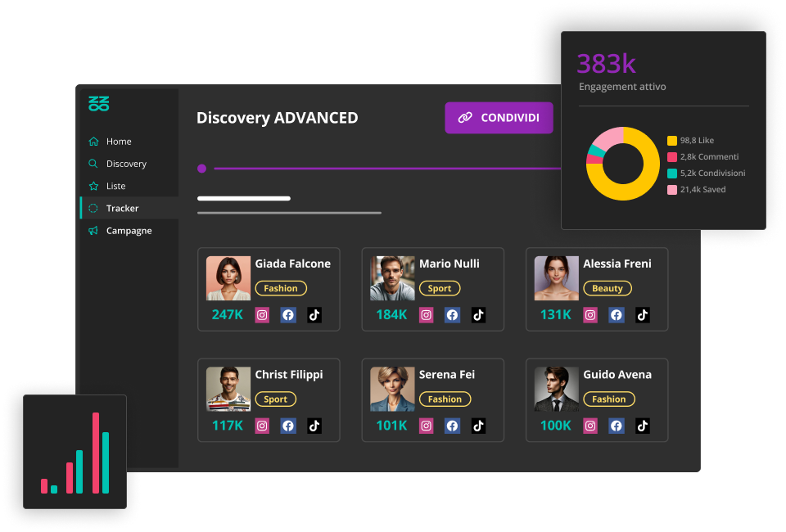Image resolution: width=786 pixels, height=532 pixels.
Task: Click the Discovery magnifier icon
Action: (93, 164)
